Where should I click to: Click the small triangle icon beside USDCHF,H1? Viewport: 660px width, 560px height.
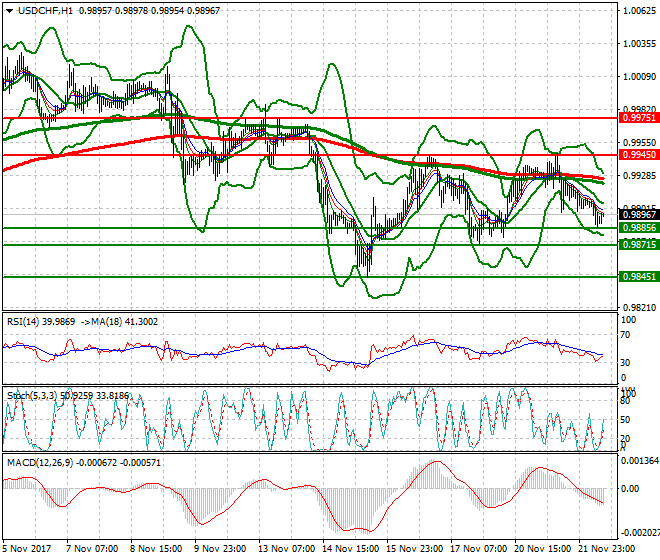click(x=8, y=10)
